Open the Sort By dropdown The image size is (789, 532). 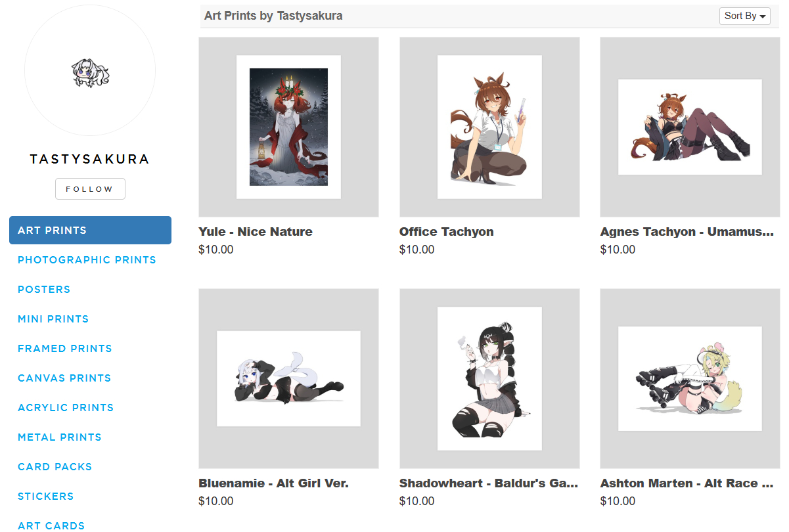[744, 16]
